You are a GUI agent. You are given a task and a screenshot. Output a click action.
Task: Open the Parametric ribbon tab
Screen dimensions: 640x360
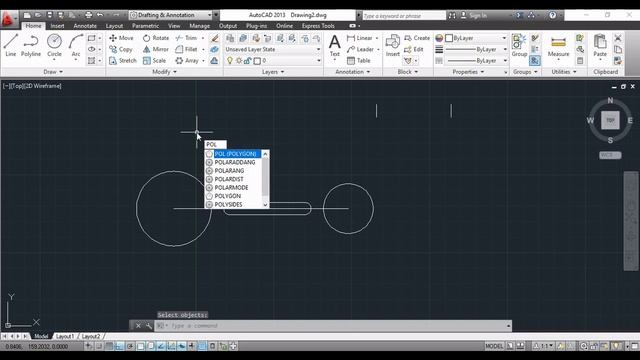[145, 26]
